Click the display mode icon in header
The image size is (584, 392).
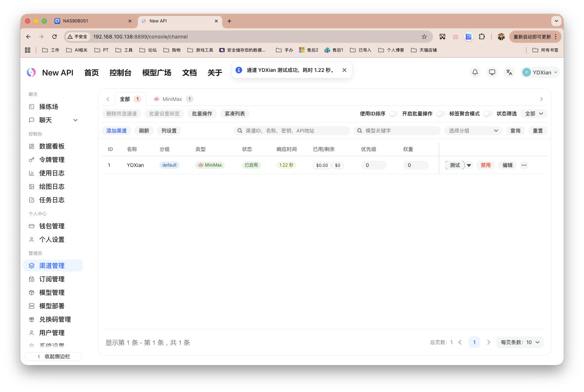[492, 72]
